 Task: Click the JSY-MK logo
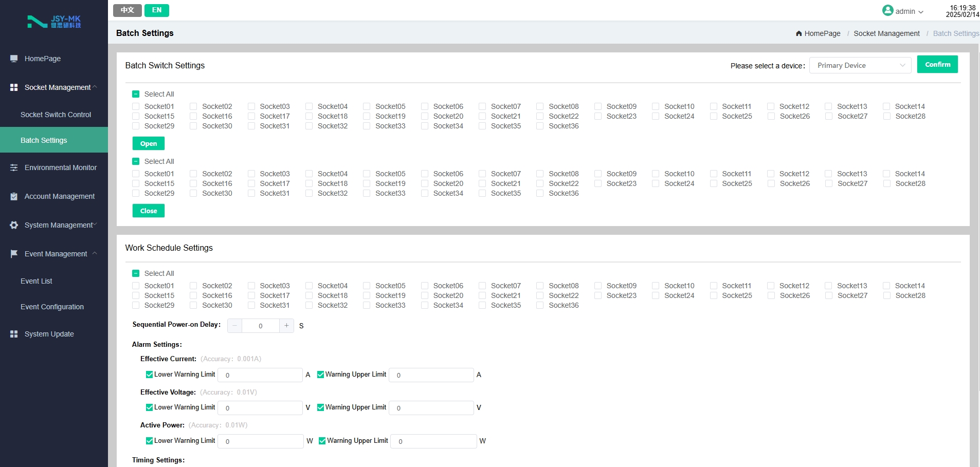[x=54, y=22]
